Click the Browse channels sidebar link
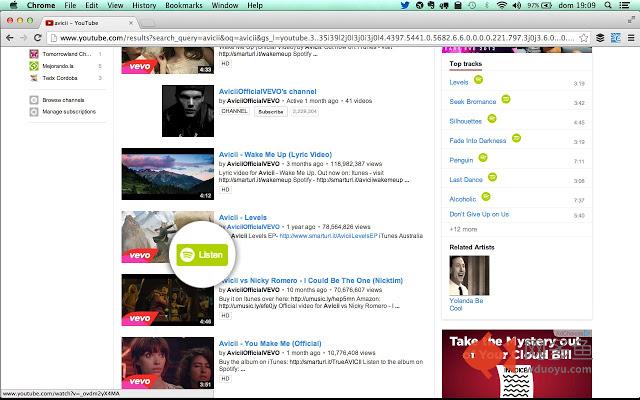640x400 pixels. coord(63,100)
